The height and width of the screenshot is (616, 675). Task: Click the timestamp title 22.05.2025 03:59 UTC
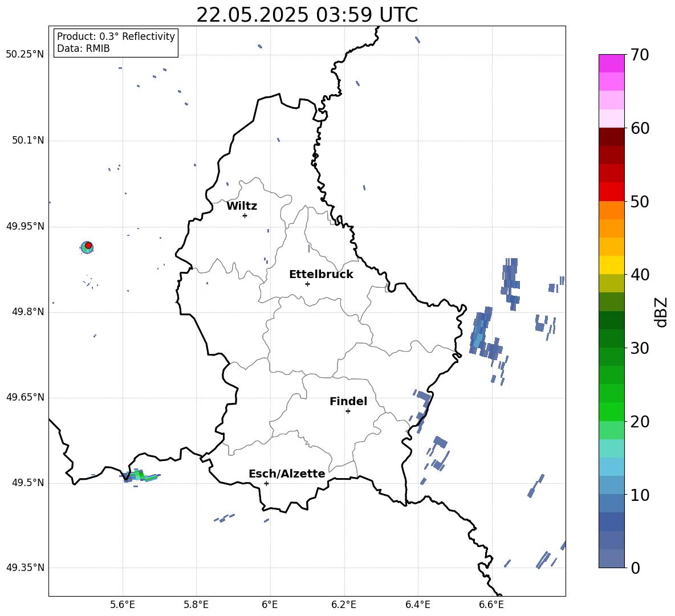307,15
